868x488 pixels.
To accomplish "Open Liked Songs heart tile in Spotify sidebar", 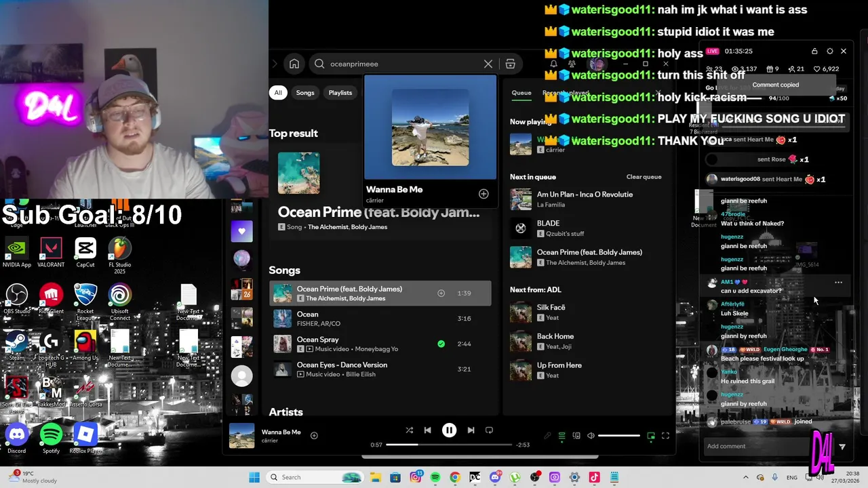I will (242, 231).
